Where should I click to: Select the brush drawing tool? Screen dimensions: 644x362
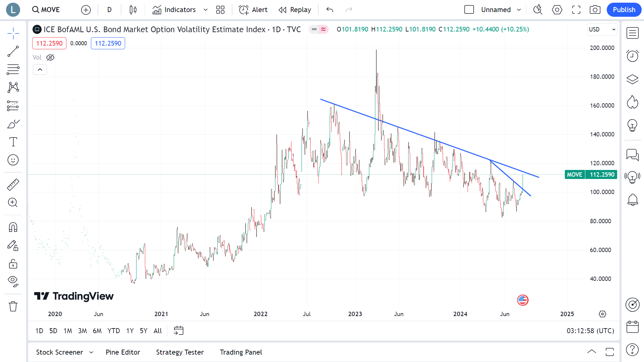pos(13,124)
